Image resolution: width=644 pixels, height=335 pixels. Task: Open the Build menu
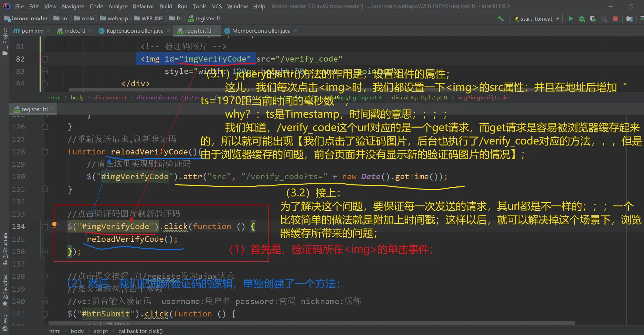[166, 6]
